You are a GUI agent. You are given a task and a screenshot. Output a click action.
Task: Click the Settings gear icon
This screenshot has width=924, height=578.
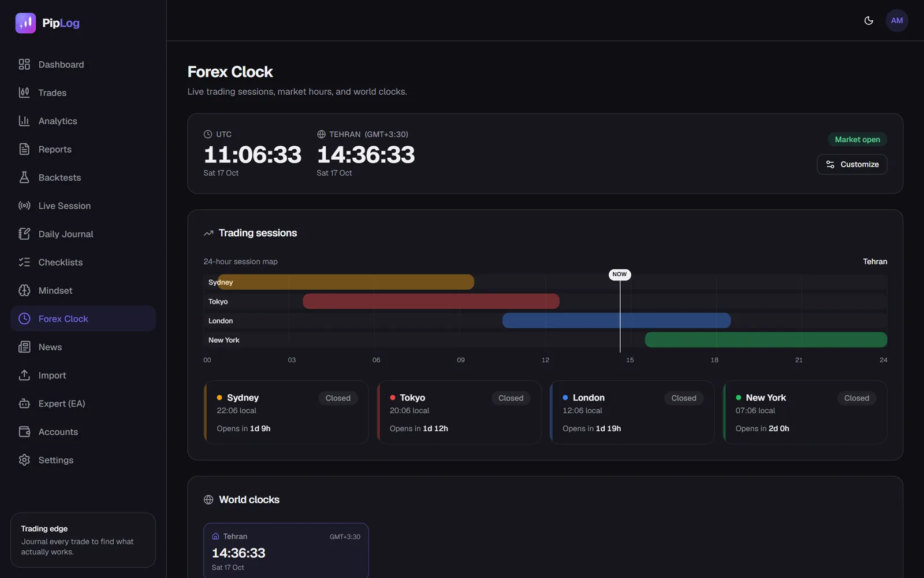[x=24, y=461]
